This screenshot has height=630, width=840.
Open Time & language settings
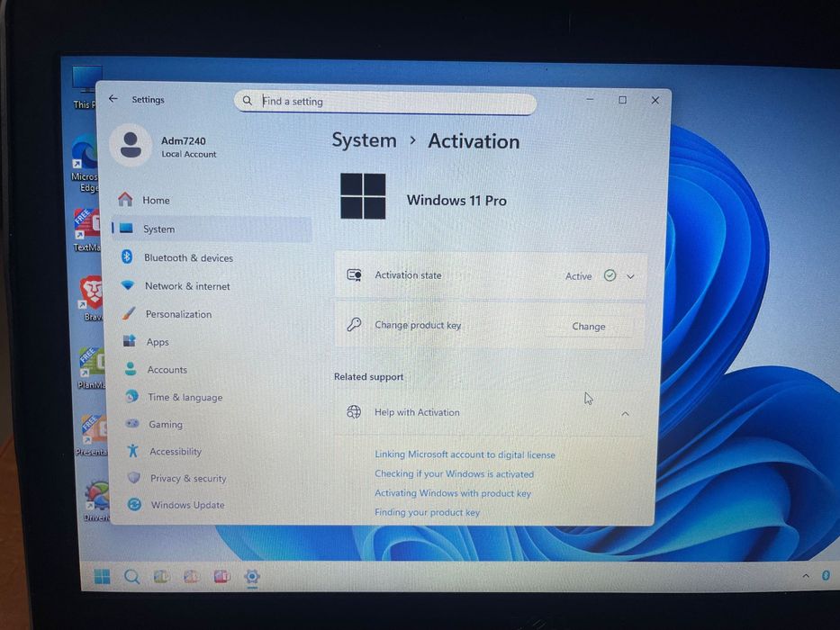pyautogui.click(x=185, y=397)
